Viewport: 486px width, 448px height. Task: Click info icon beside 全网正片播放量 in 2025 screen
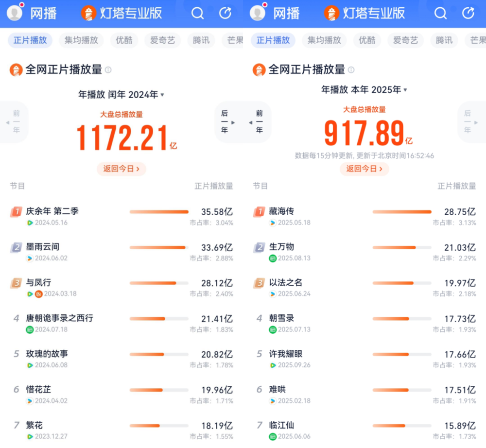pyautogui.click(x=351, y=70)
